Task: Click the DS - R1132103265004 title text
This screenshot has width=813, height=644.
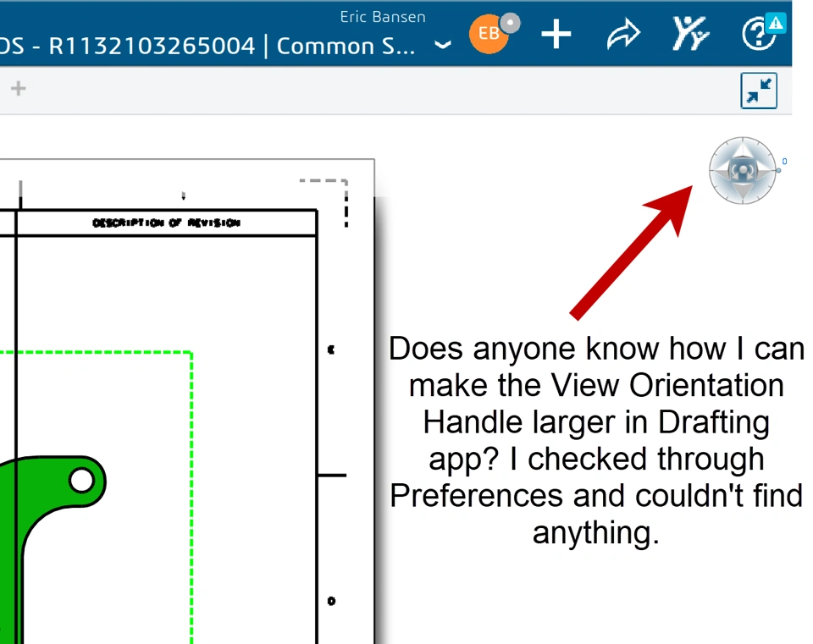Action: (x=127, y=46)
